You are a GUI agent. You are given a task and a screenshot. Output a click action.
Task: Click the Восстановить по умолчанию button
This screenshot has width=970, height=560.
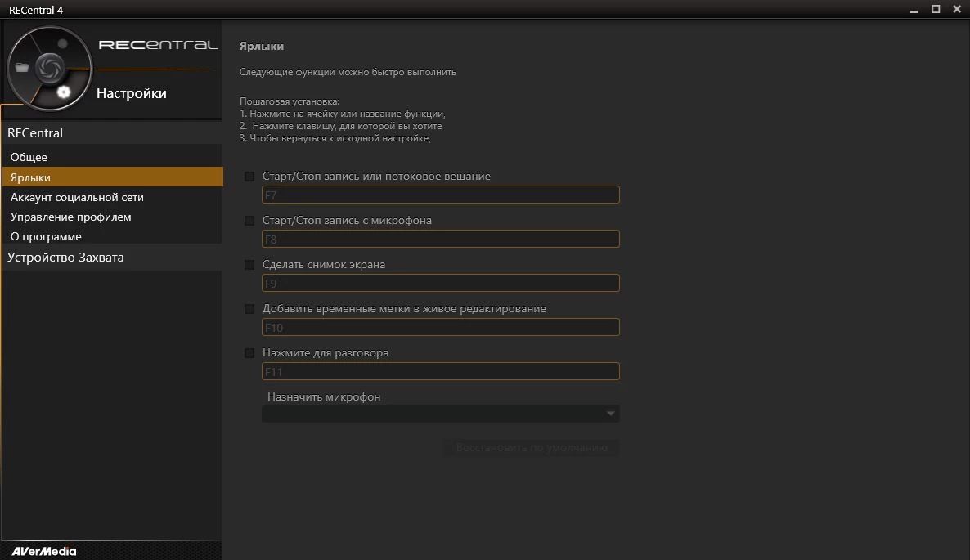coord(532,447)
